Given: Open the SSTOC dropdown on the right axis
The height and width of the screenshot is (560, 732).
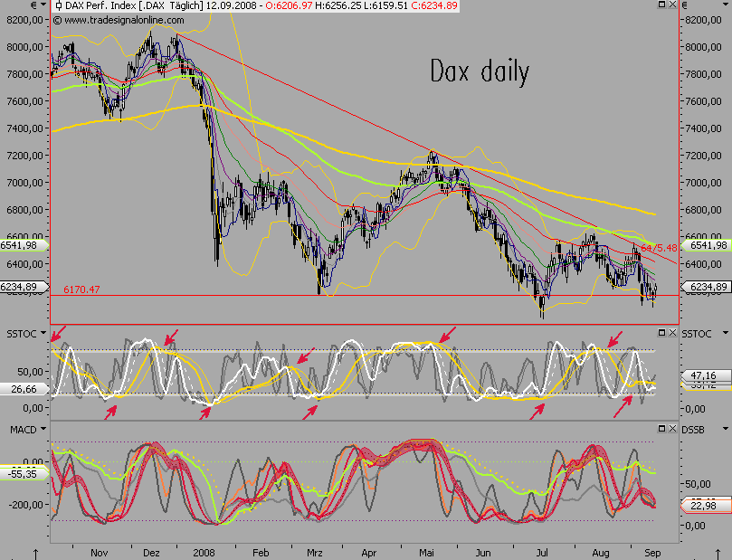Looking at the screenshot, I should point(726,333).
